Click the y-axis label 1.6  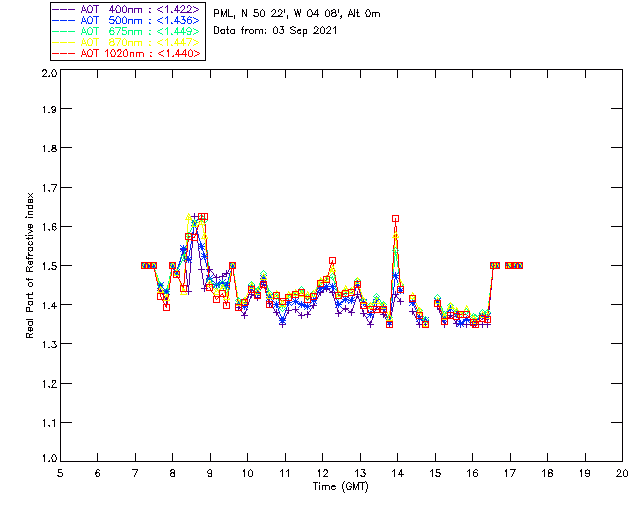[x=49, y=227]
